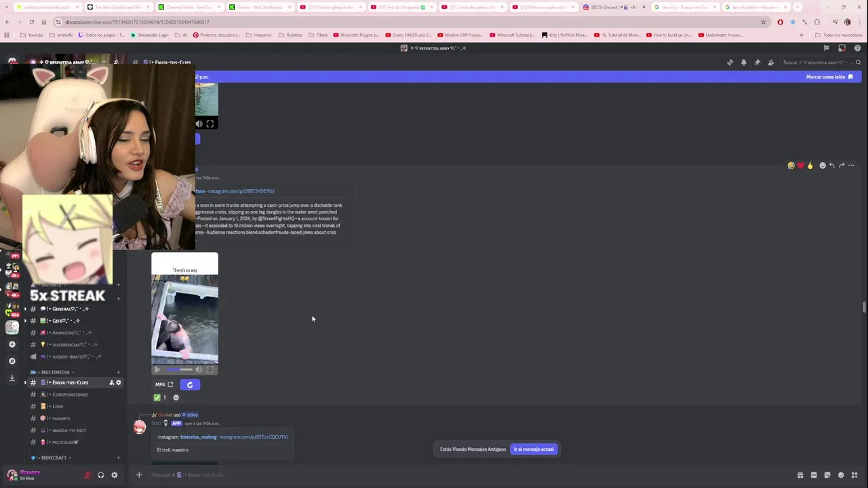Open the General channel
The height and width of the screenshot is (488, 868).
75,309
